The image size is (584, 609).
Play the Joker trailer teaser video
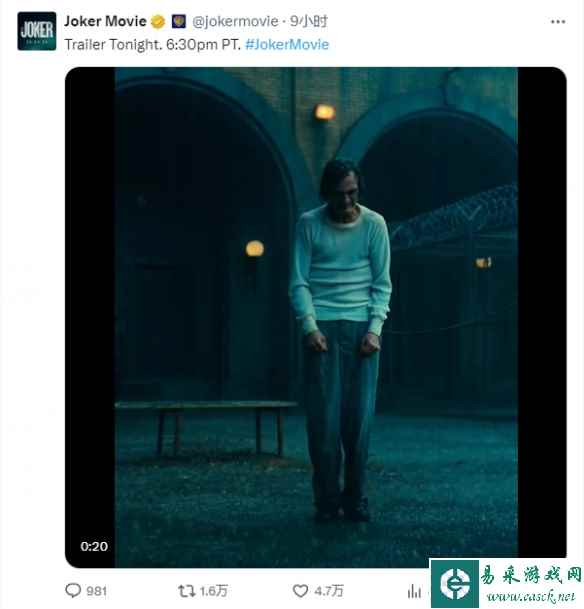(316, 317)
